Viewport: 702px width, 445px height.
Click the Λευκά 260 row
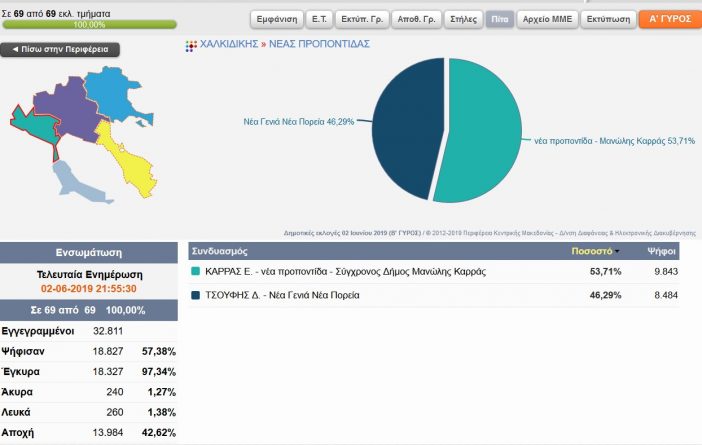click(x=89, y=412)
